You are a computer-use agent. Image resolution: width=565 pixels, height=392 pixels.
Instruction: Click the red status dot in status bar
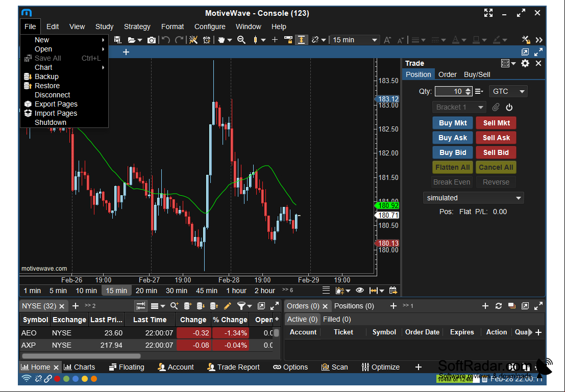(x=57, y=379)
